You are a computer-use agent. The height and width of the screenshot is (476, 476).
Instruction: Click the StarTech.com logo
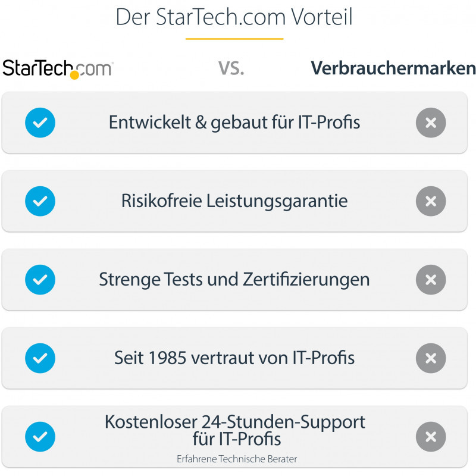pos(58,68)
